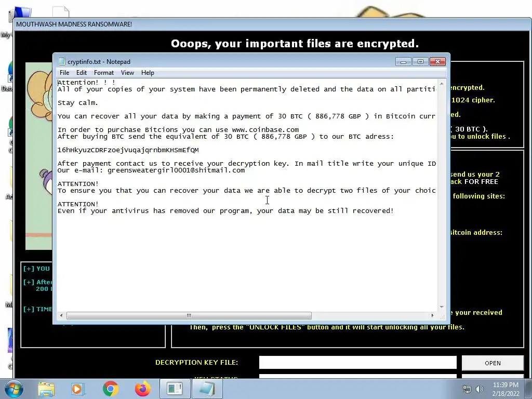The height and width of the screenshot is (399, 532).
Task: Click the www.coinbase.com text in Notepad
Action: click(265, 129)
